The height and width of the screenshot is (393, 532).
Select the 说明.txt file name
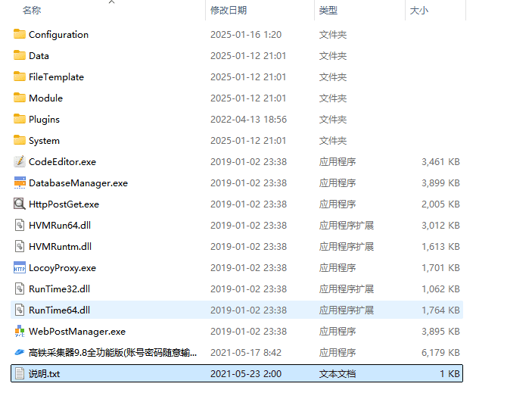click(x=44, y=374)
